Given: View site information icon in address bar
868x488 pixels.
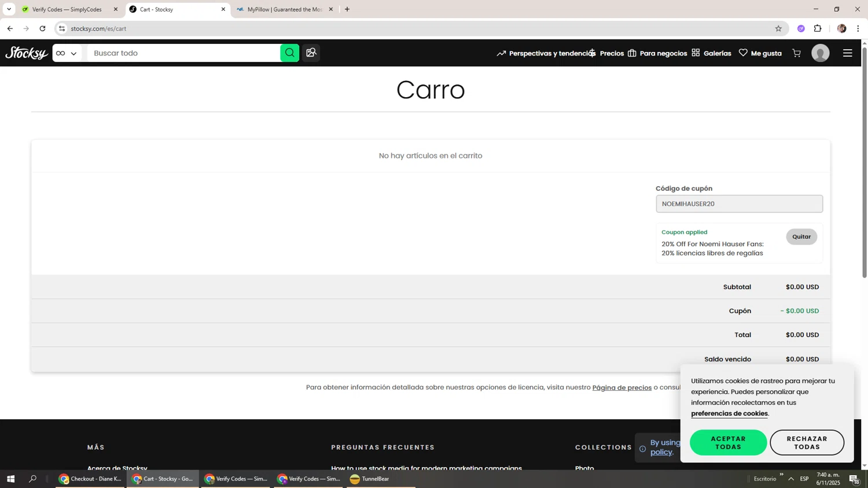Looking at the screenshot, I should (62, 28).
